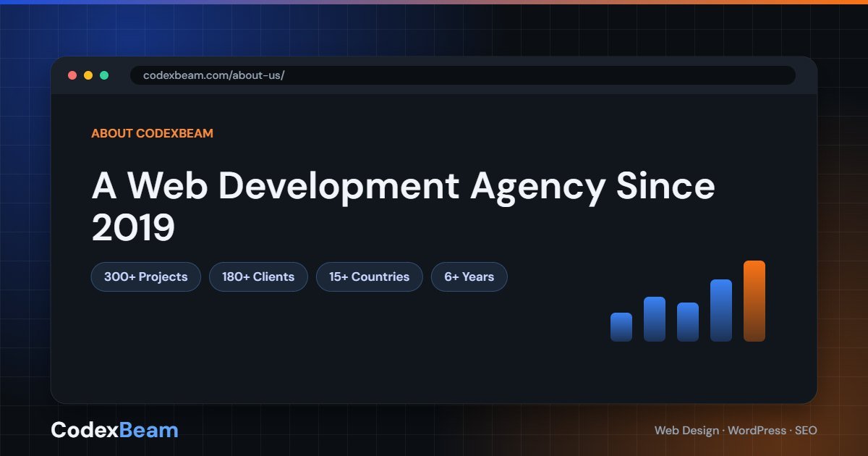The width and height of the screenshot is (868, 456).
Task: Click the orange tallest bar in chart
Action: coord(754,301)
